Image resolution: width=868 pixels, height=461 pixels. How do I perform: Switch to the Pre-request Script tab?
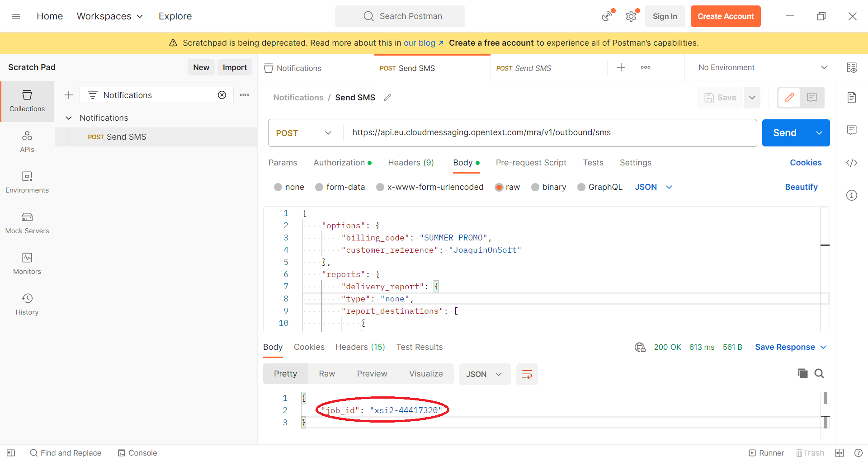click(x=531, y=163)
